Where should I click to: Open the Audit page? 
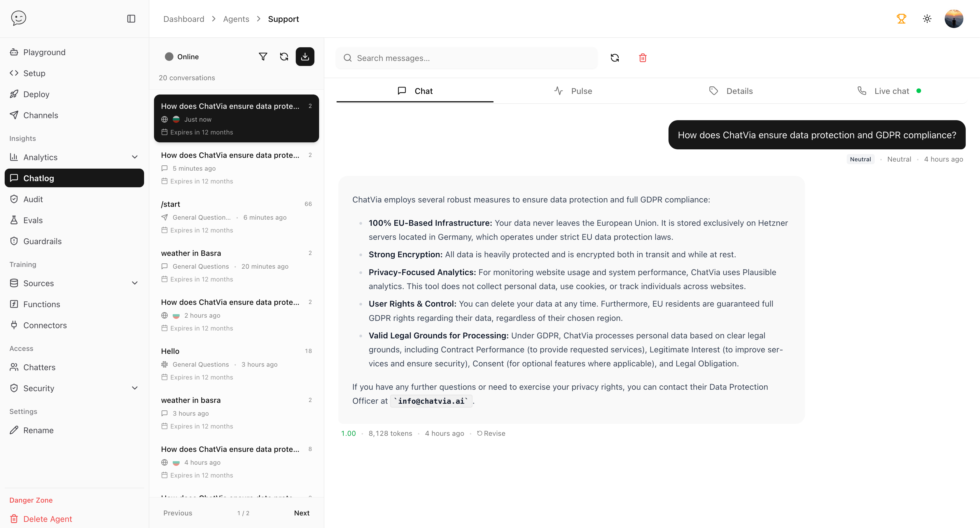(x=74, y=199)
